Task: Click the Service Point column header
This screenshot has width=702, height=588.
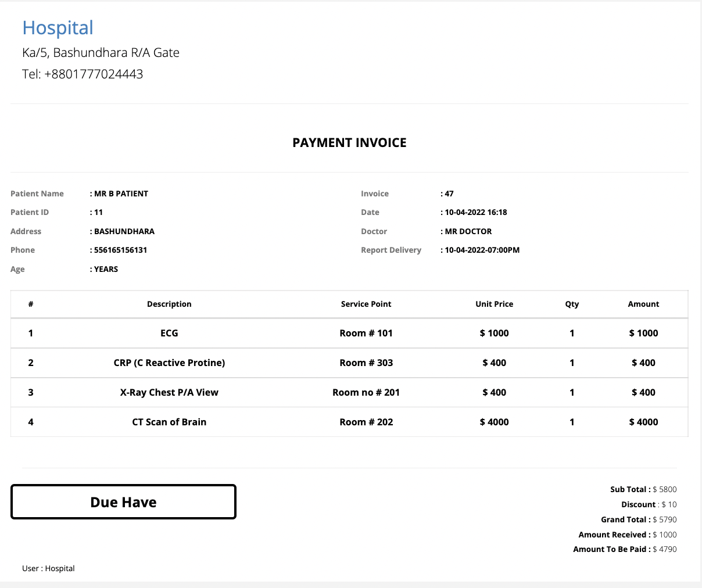Action: [366, 304]
